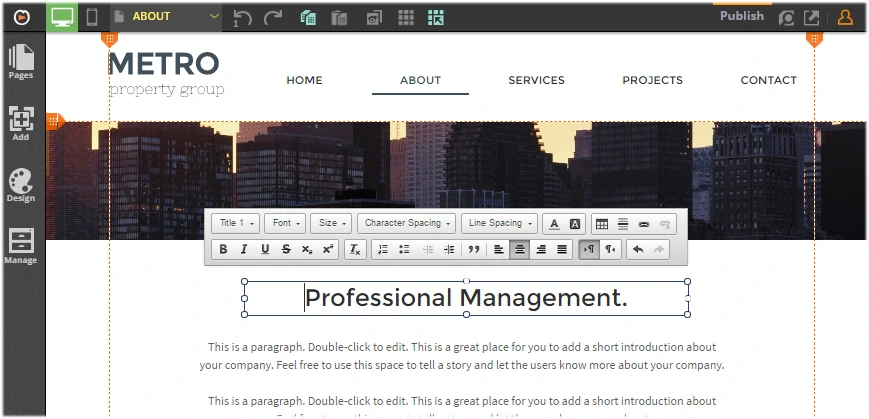Switch to mobile view icon
869x419 pixels.
(92, 16)
